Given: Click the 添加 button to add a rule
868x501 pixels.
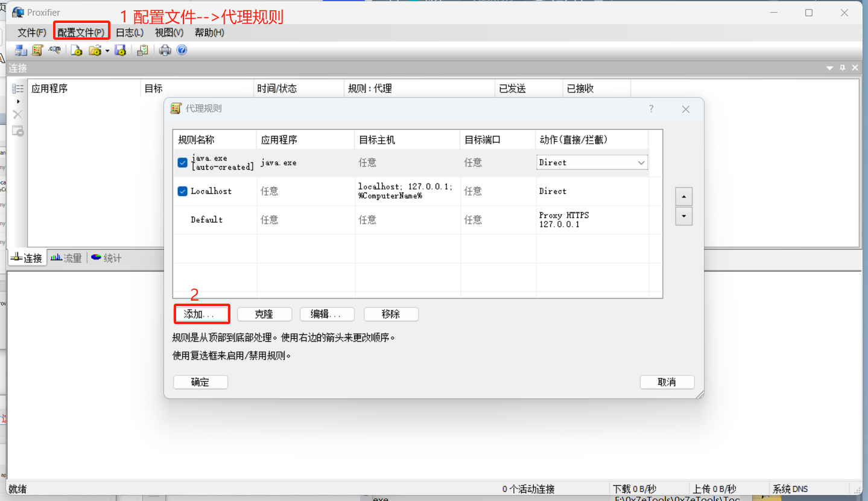Looking at the screenshot, I should point(201,314).
